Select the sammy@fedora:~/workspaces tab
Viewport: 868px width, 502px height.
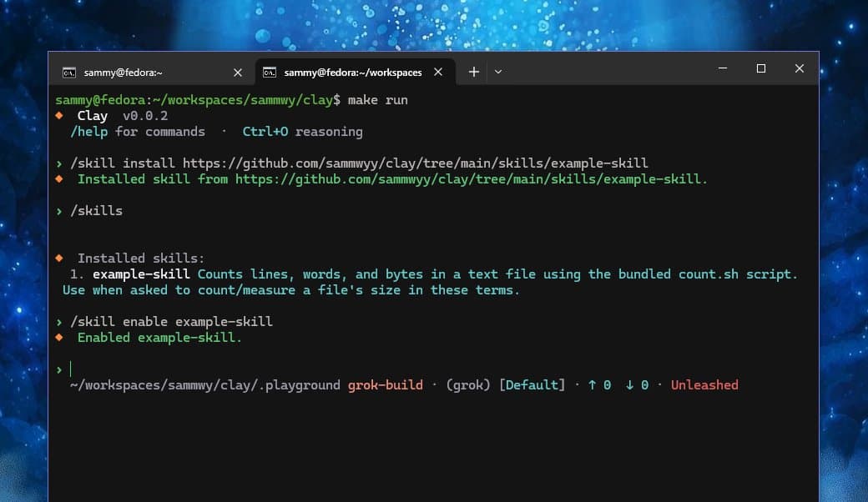[x=355, y=73]
